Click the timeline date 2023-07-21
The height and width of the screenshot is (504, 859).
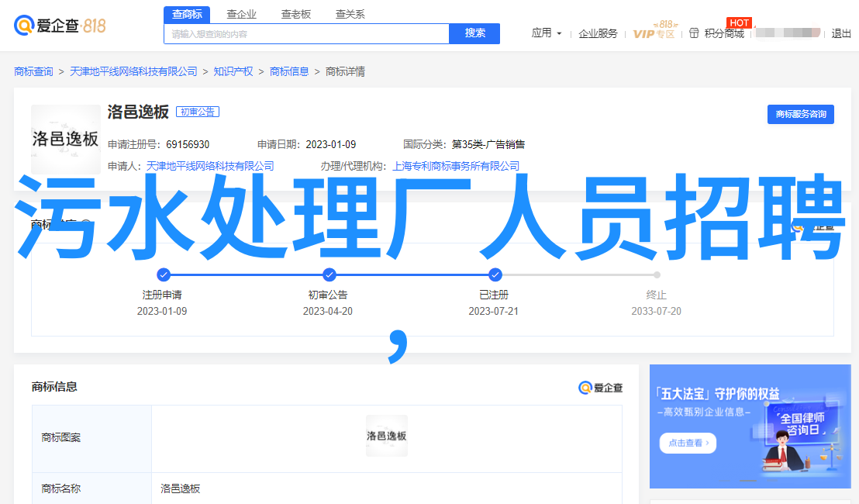pos(493,311)
